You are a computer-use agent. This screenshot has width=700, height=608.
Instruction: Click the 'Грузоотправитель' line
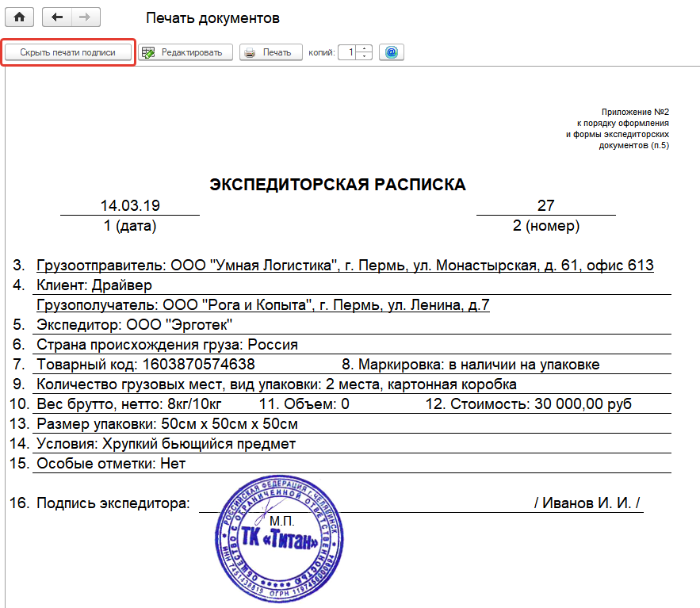click(345, 266)
